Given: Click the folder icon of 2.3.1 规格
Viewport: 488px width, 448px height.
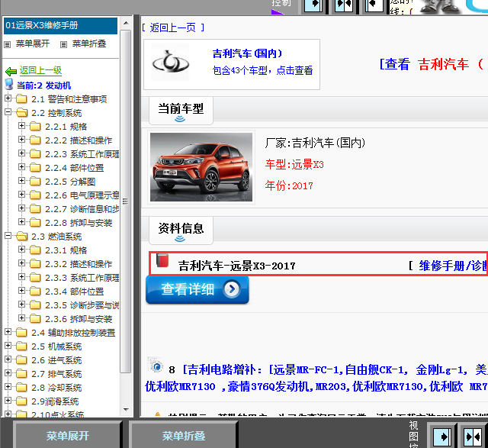Looking at the screenshot, I should 35,250.
